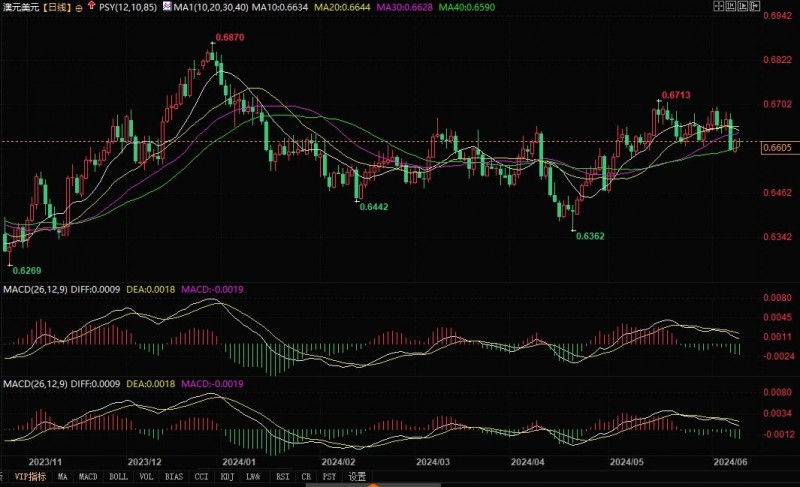Click the 0.6362 low price label
This screenshot has height=487, width=800.
590,236
